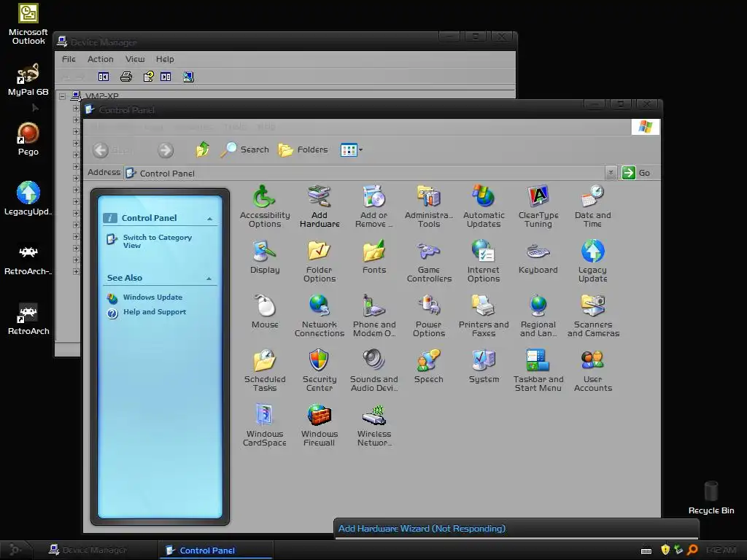Screen dimensions: 747x560
Task: Open Device Manager Help menu
Action: pyautogui.click(x=165, y=59)
